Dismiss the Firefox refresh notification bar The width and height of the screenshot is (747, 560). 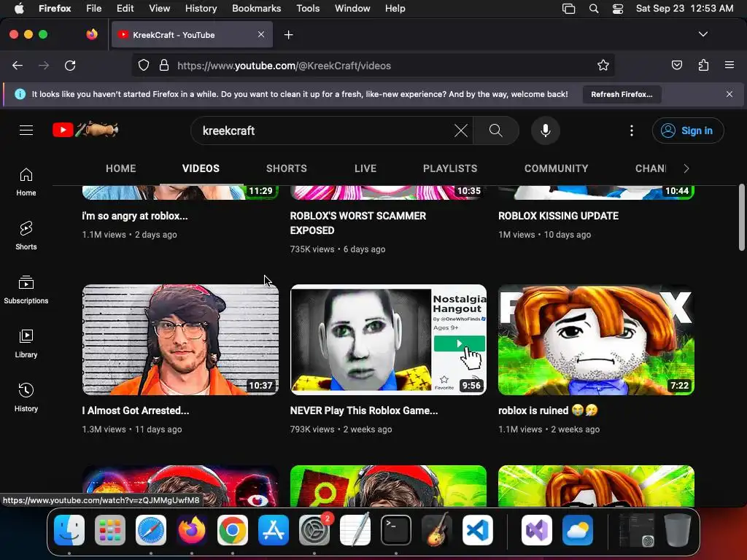pos(729,94)
